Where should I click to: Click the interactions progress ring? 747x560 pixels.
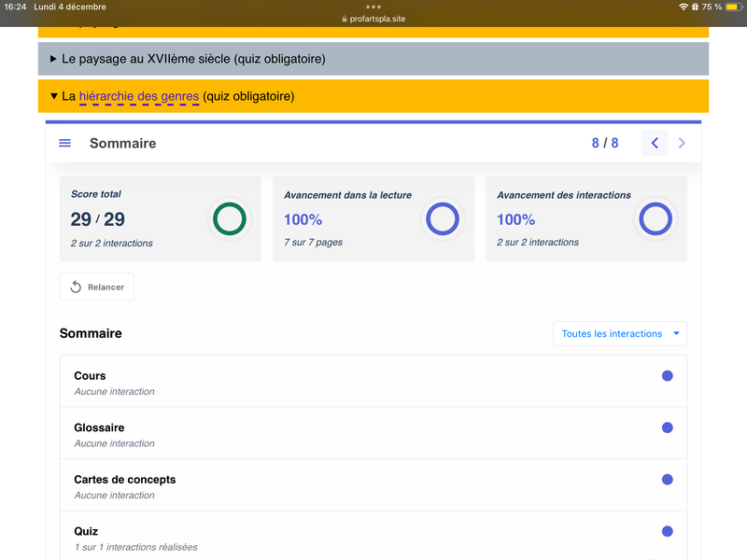(x=655, y=219)
